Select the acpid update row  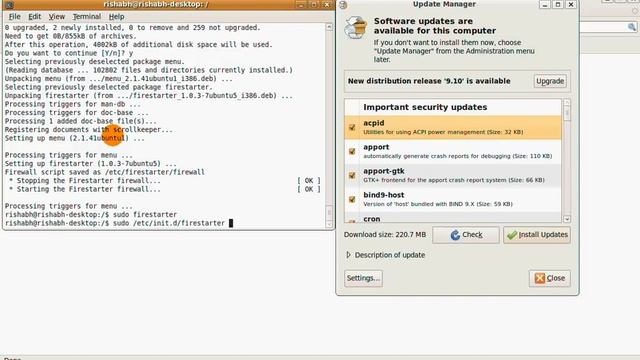click(453, 127)
